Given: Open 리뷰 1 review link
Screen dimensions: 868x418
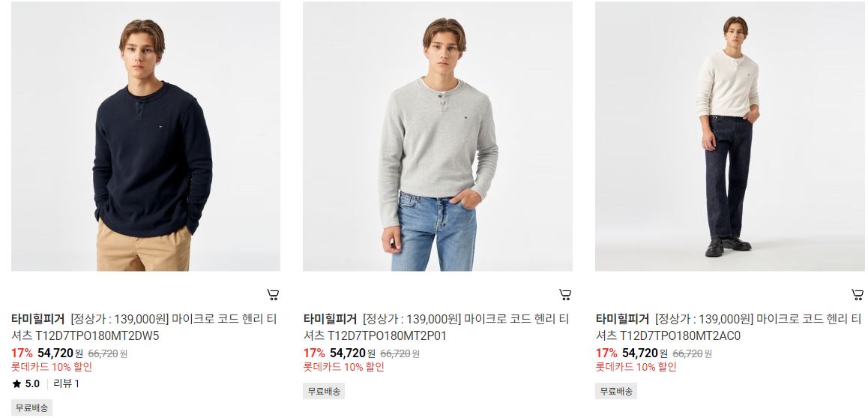Looking at the screenshot, I should [67, 383].
